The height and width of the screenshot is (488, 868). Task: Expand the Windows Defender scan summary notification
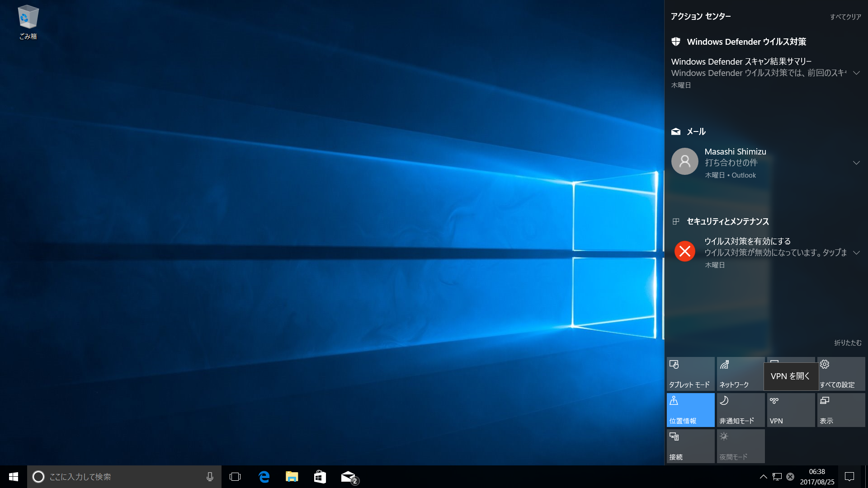click(x=856, y=73)
